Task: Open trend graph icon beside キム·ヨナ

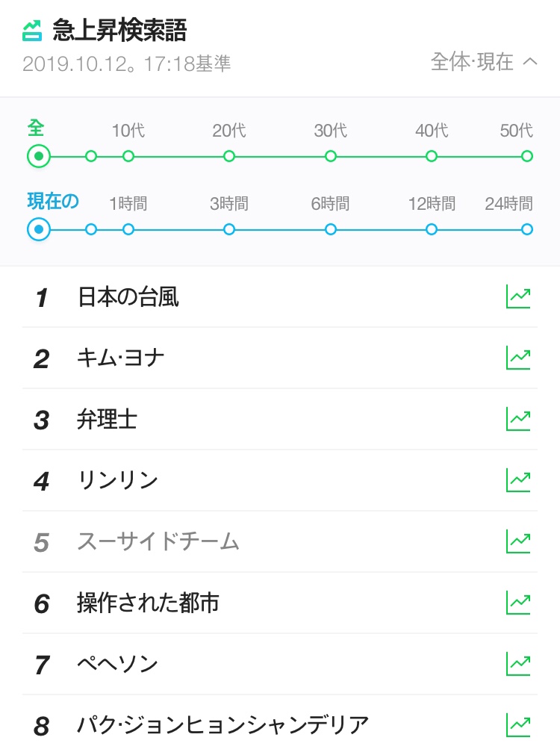Action: [518, 358]
